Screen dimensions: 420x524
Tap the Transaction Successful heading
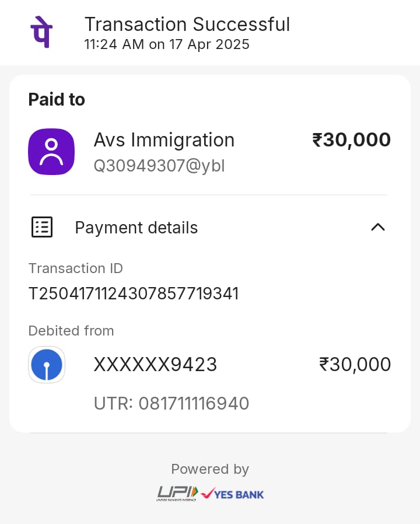187,25
